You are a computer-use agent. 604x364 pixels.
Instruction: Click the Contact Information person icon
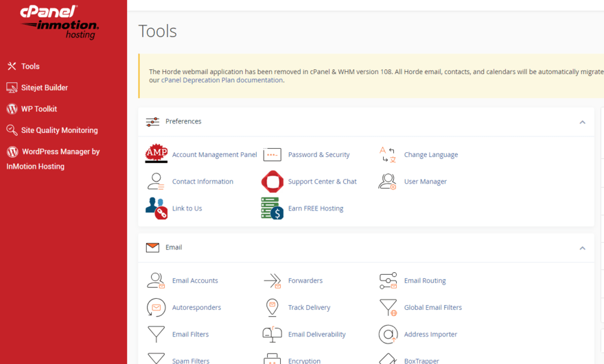tap(156, 182)
